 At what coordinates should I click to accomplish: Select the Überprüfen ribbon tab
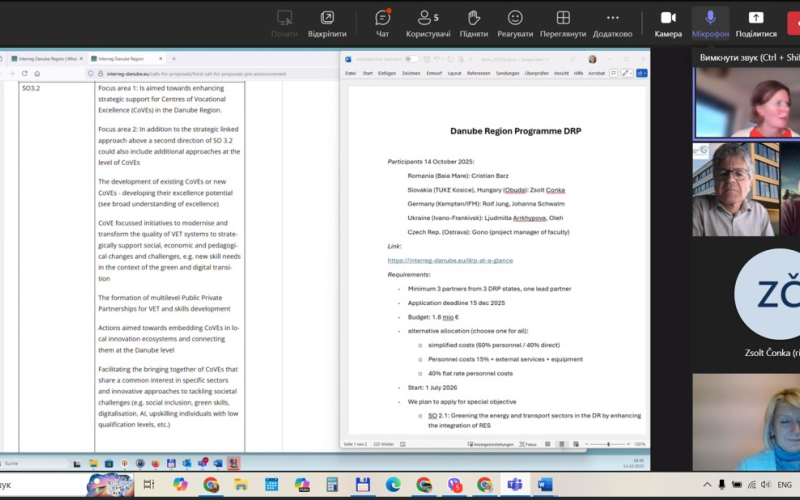pyautogui.click(x=536, y=73)
